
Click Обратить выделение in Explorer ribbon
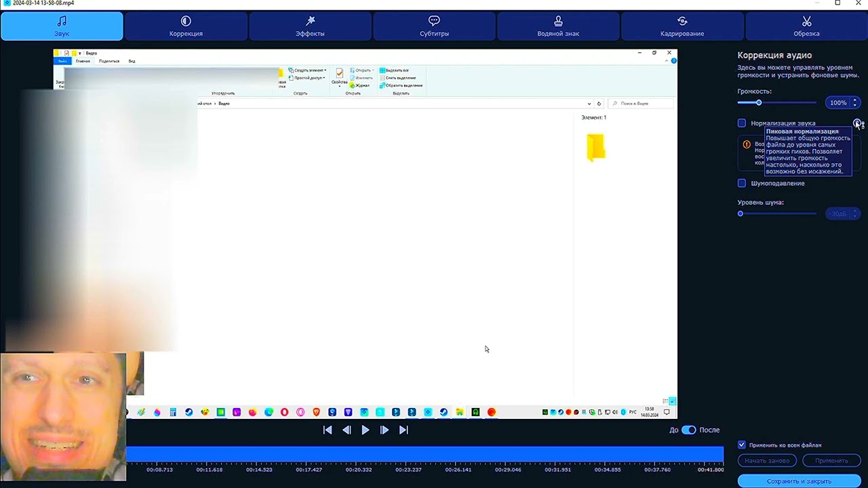tap(401, 85)
